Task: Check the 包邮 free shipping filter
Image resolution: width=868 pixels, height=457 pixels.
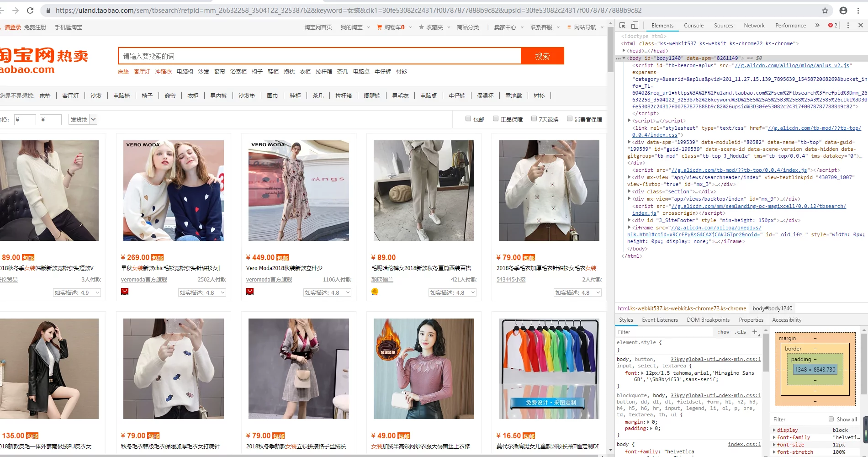Action: tap(468, 119)
